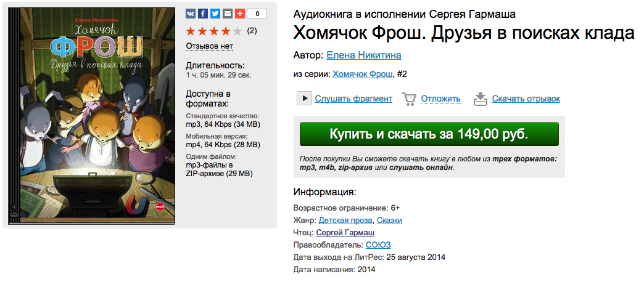
Task: Send the page by email icon
Action: point(228,14)
